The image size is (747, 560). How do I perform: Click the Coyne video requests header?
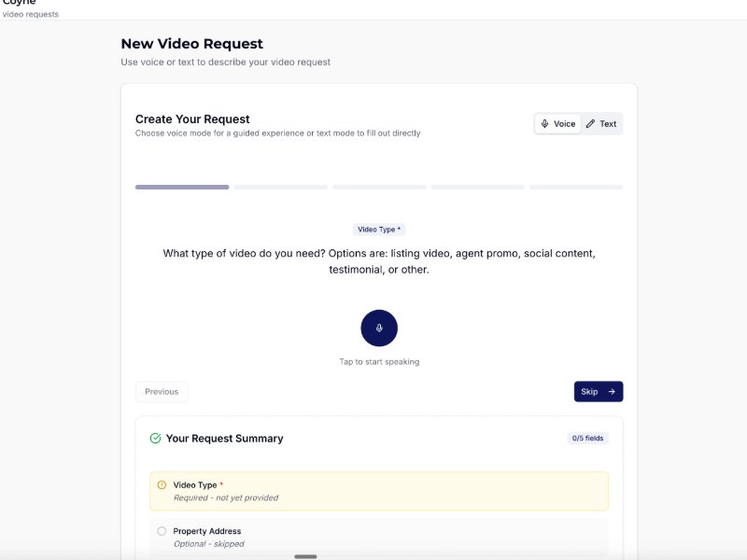[x=30, y=8]
